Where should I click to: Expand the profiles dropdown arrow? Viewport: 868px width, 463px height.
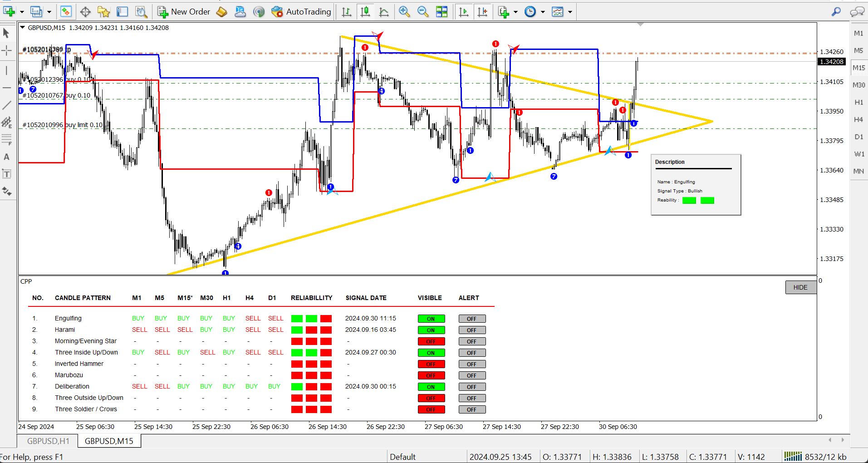49,12
